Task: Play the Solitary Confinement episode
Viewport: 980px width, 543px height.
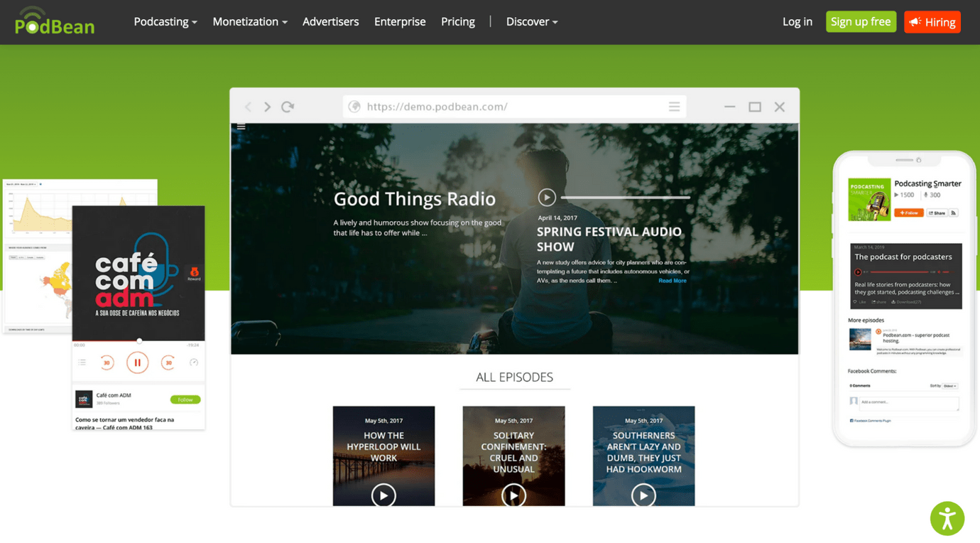Action: [513, 495]
